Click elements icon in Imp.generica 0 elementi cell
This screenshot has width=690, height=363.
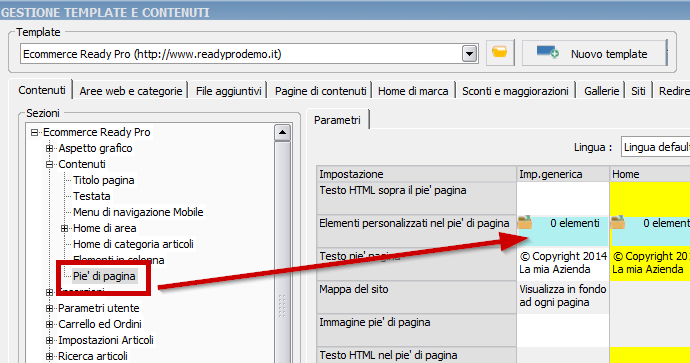(x=525, y=222)
